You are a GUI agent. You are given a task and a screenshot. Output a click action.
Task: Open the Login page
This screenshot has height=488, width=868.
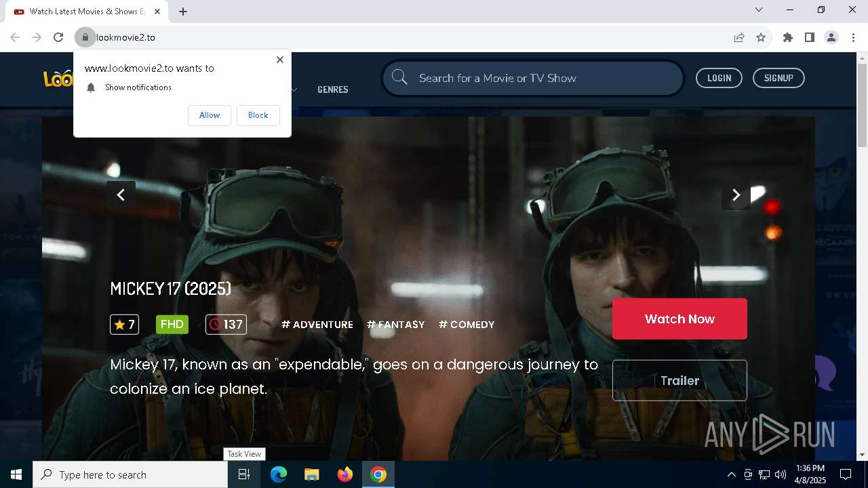(719, 78)
